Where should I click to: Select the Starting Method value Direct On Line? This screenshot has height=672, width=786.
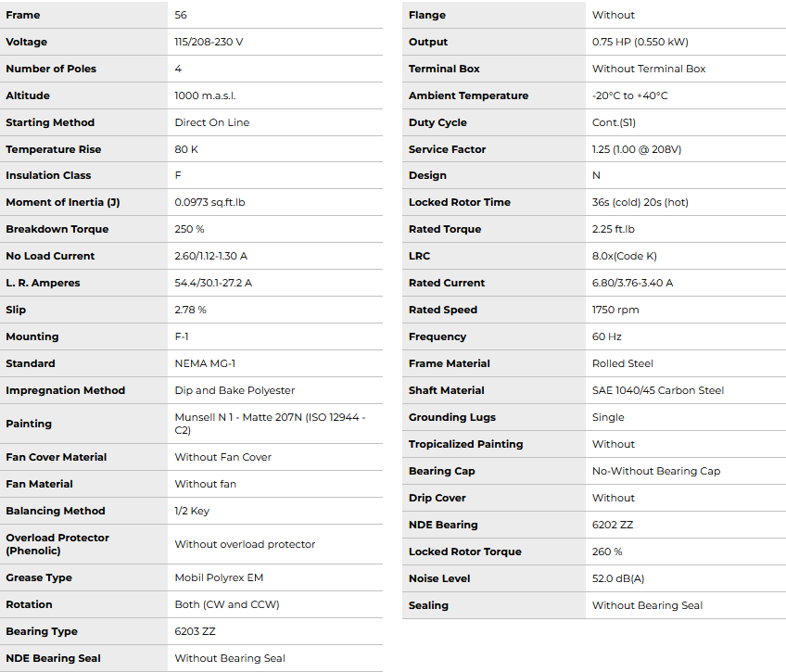(211, 122)
